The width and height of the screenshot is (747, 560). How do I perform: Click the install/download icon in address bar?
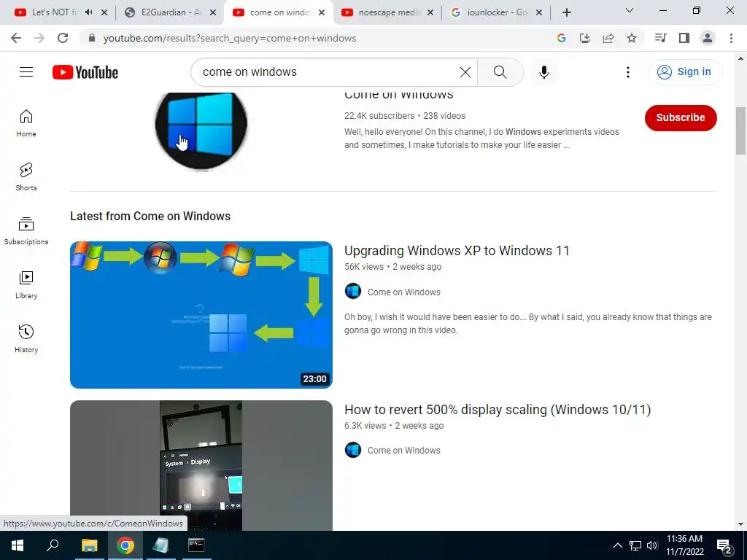tap(585, 38)
